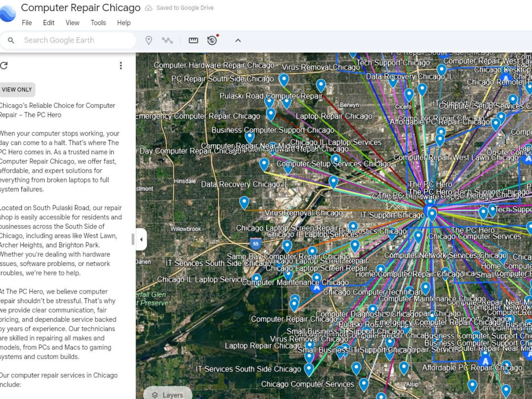Click the Computer Repair Chicago project title
The height and width of the screenshot is (399, 532).
[81, 7]
